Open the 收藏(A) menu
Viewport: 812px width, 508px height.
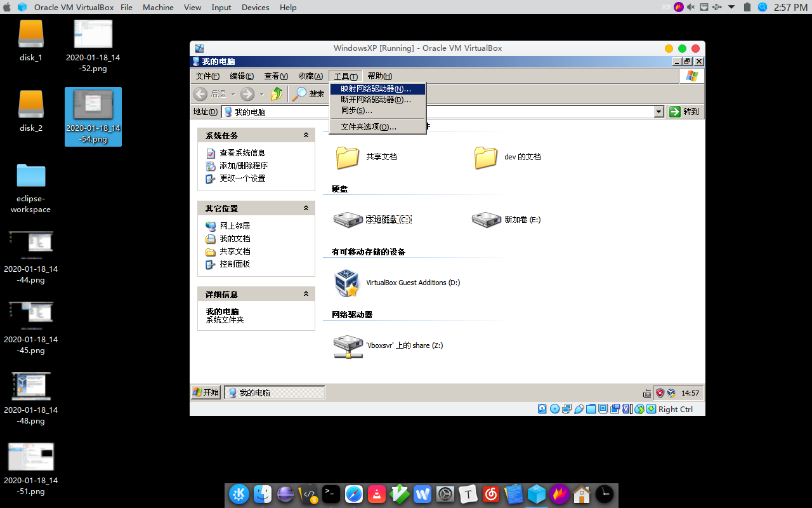coord(311,76)
